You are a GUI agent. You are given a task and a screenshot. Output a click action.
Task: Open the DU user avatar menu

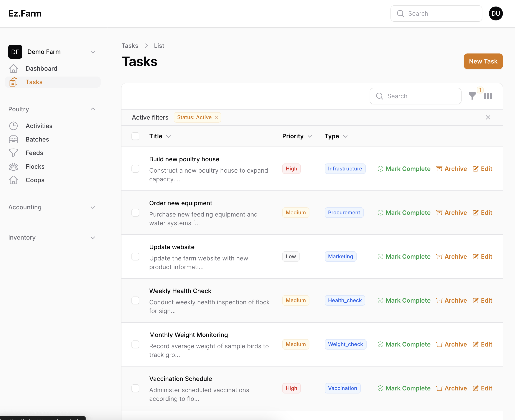pyautogui.click(x=496, y=13)
